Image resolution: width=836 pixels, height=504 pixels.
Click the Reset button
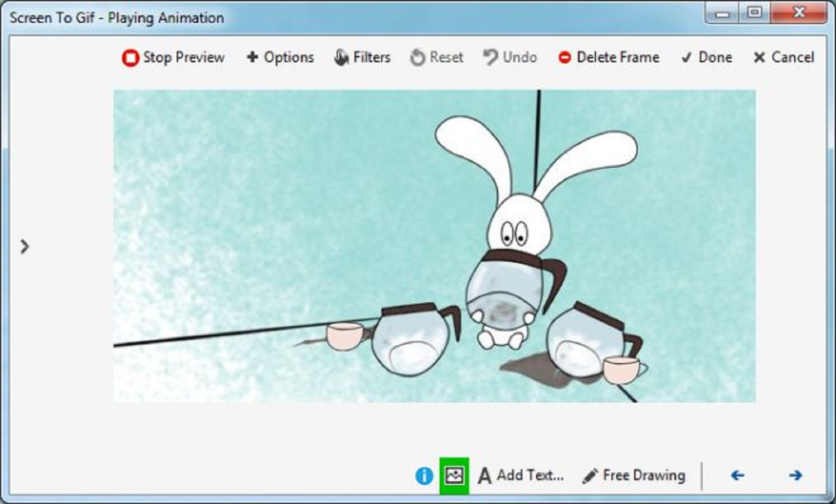pos(436,57)
